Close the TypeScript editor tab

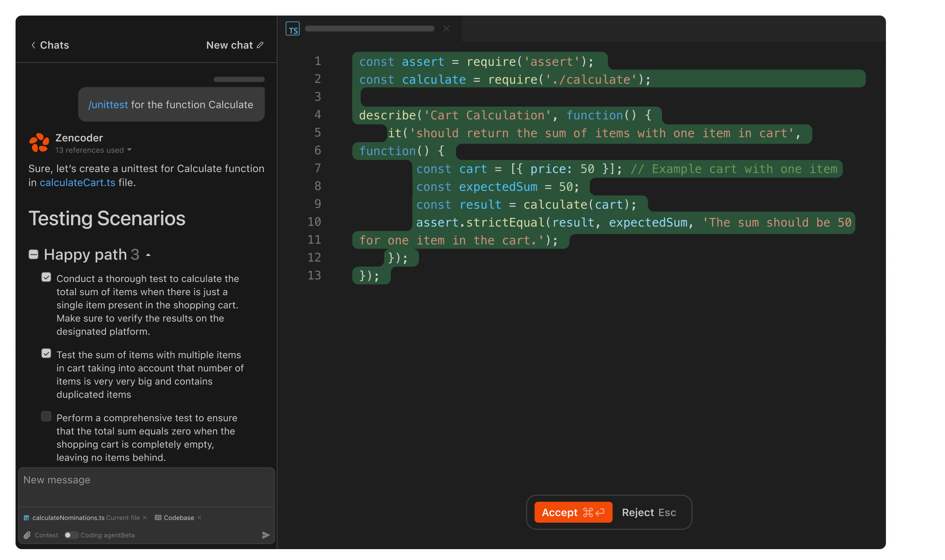pyautogui.click(x=446, y=29)
